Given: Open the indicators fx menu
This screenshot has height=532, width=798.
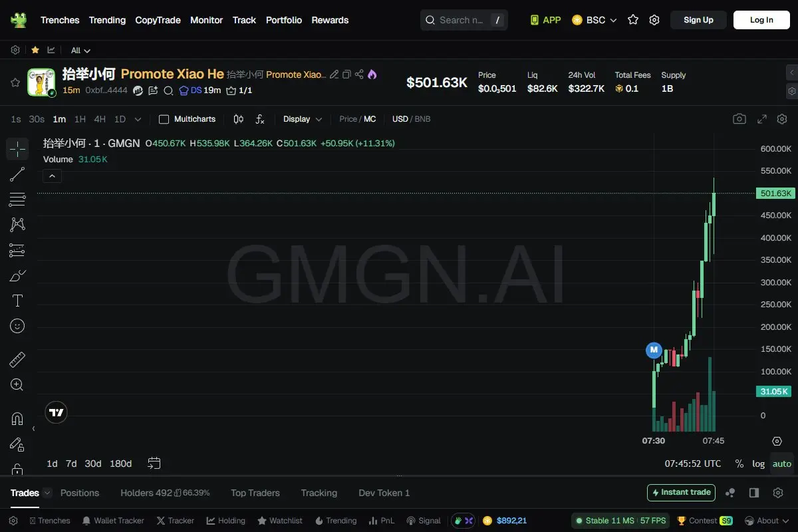Looking at the screenshot, I should coord(260,119).
